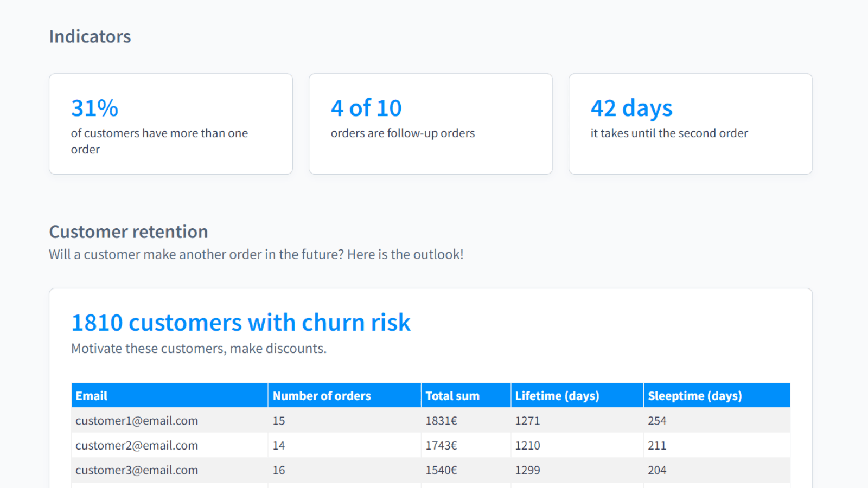Open the '42 days' second order indicator

point(690,124)
